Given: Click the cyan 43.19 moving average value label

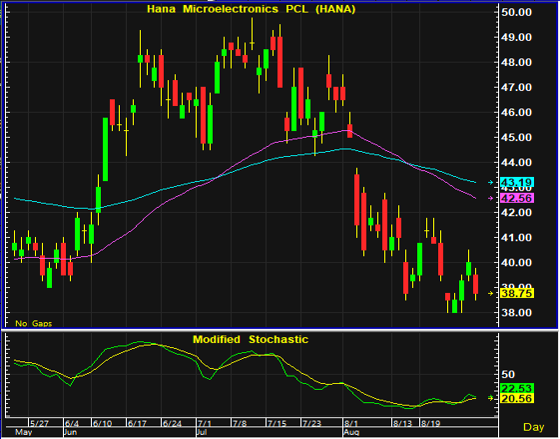Looking at the screenshot, I should (x=517, y=182).
